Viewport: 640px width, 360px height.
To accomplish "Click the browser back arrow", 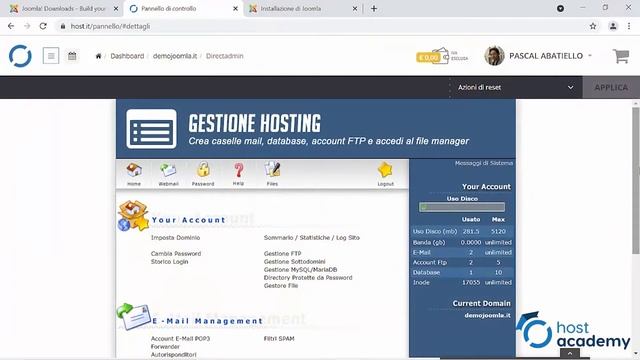I will [x=11, y=26].
